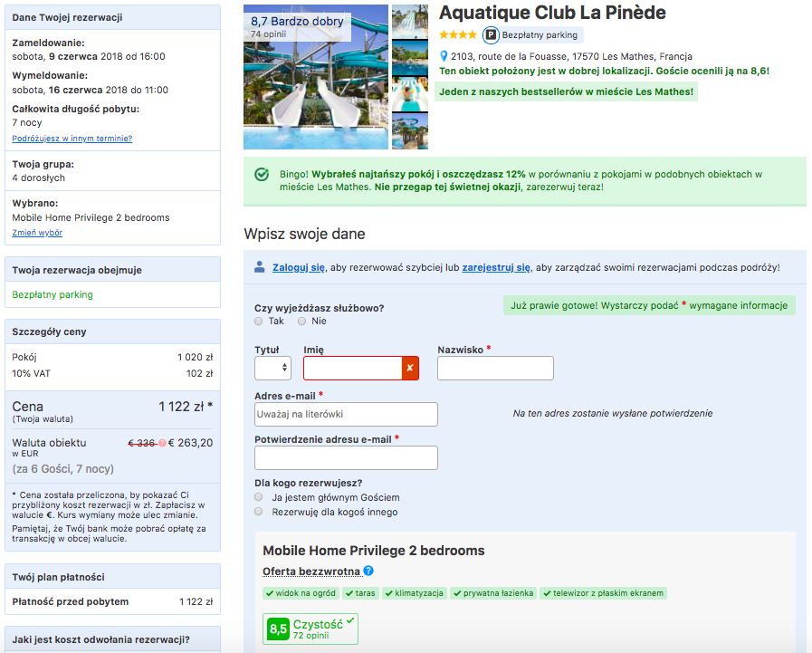
Task: Click the hotel address text
Action: (x=571, y=56)
